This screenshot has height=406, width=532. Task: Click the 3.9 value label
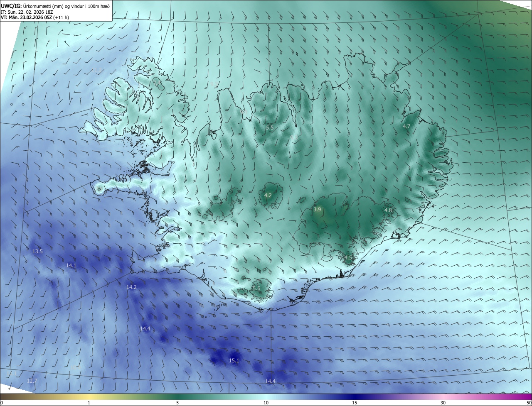(x=317, y=210)
